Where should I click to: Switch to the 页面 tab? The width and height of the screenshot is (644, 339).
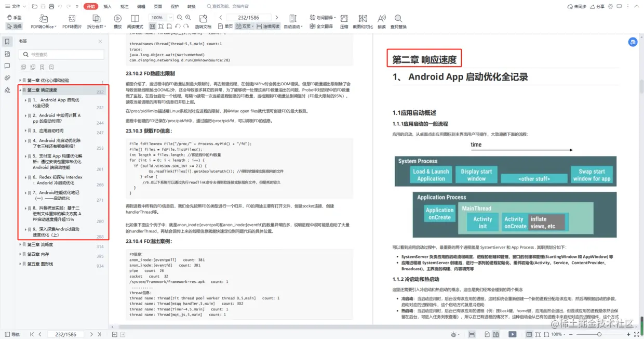click(158, 6)
